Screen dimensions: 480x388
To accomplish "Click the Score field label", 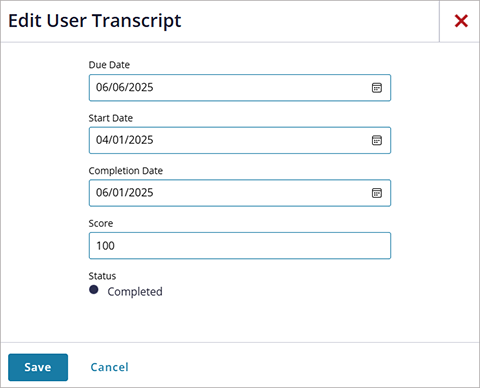I will [x=101, y=223].
